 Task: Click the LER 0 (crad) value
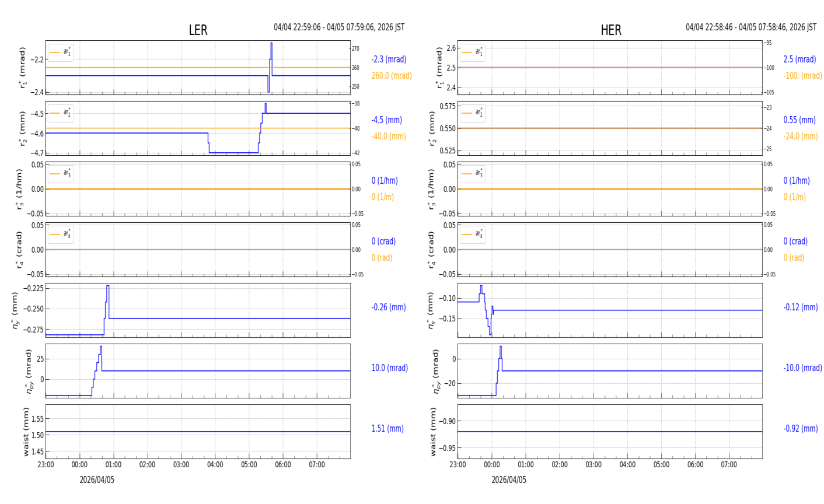pyautogui.click(x=383, y=242)
